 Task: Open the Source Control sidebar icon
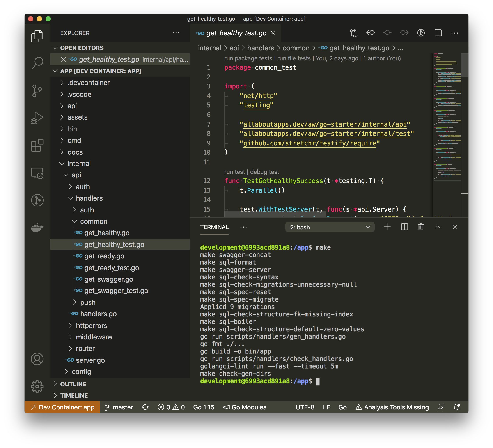(x=37, y=91)
